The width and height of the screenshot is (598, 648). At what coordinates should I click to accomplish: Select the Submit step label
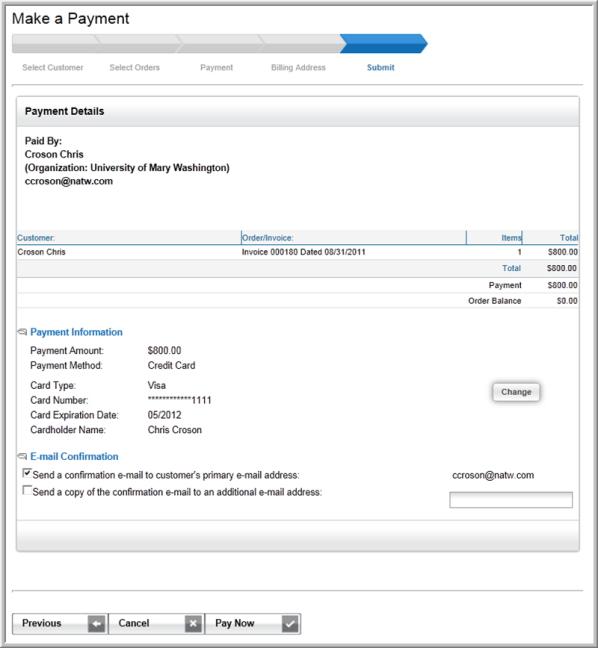[x=381, y=67]
